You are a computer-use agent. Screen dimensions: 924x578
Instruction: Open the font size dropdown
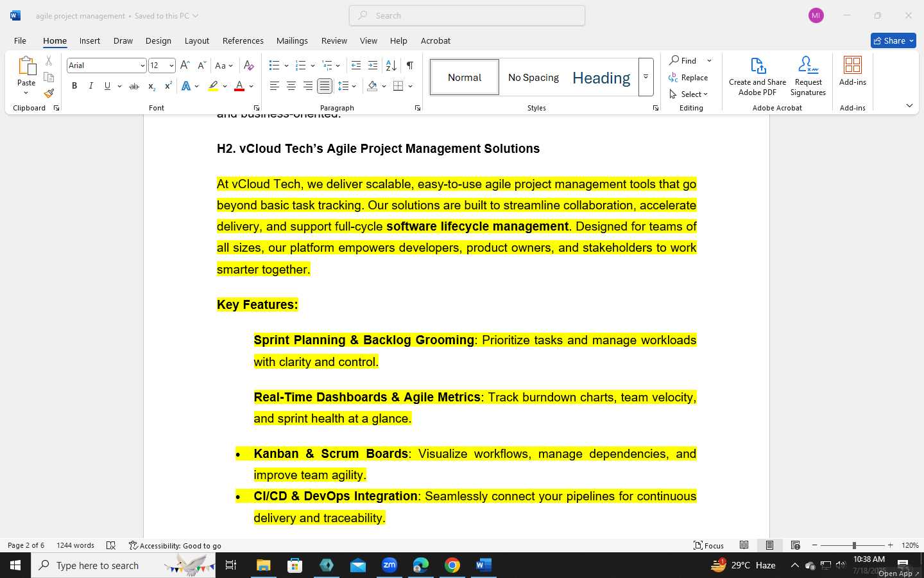tap(171, 66)
